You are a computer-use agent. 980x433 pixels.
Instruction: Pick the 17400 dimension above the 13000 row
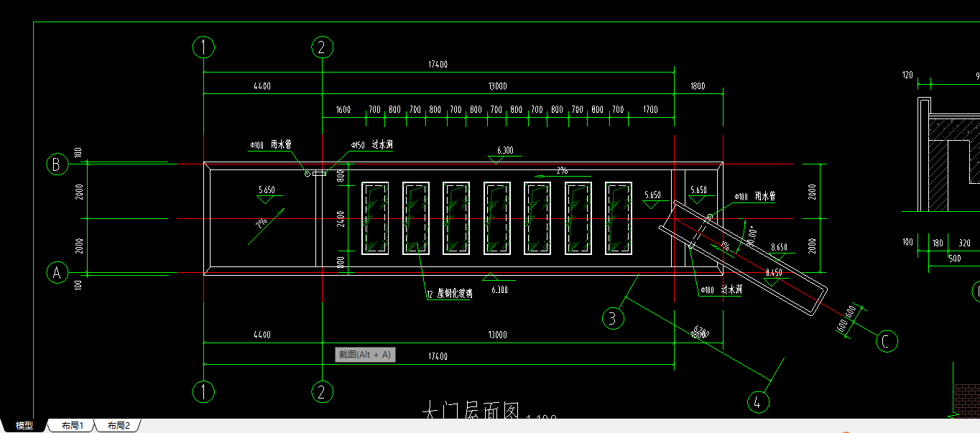pyautogui.click(x=438, y=65)
